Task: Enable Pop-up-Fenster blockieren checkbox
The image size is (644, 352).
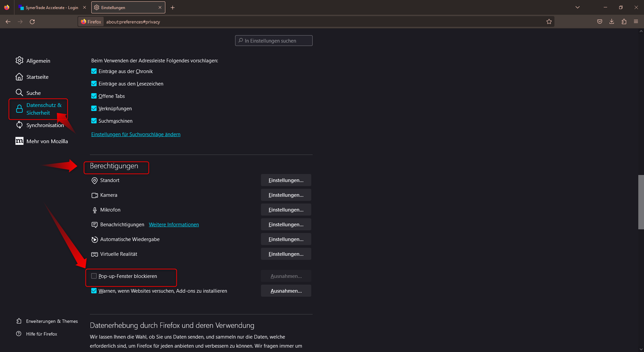Action: tap(94, 276)
